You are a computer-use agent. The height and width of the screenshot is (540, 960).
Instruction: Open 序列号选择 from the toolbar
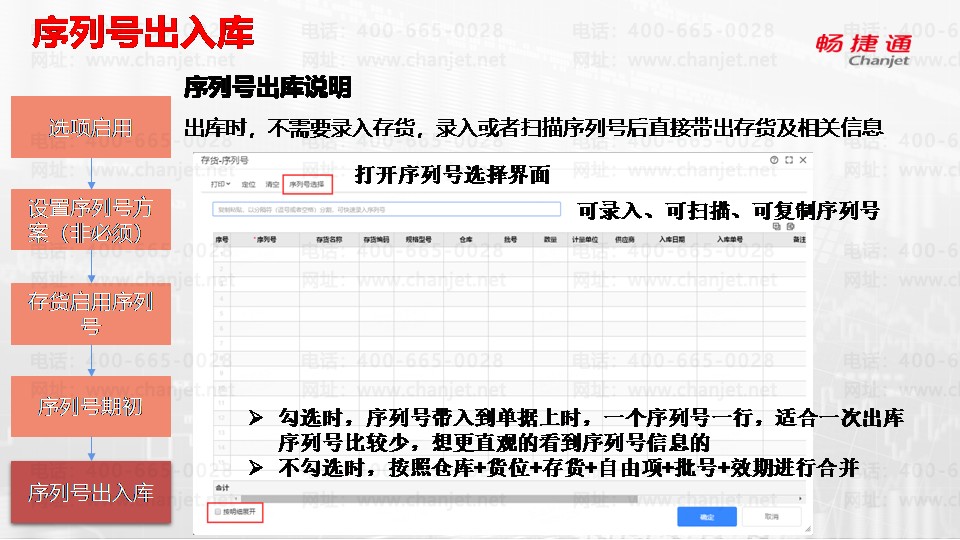pyautogui.click(x=307, y=184)
